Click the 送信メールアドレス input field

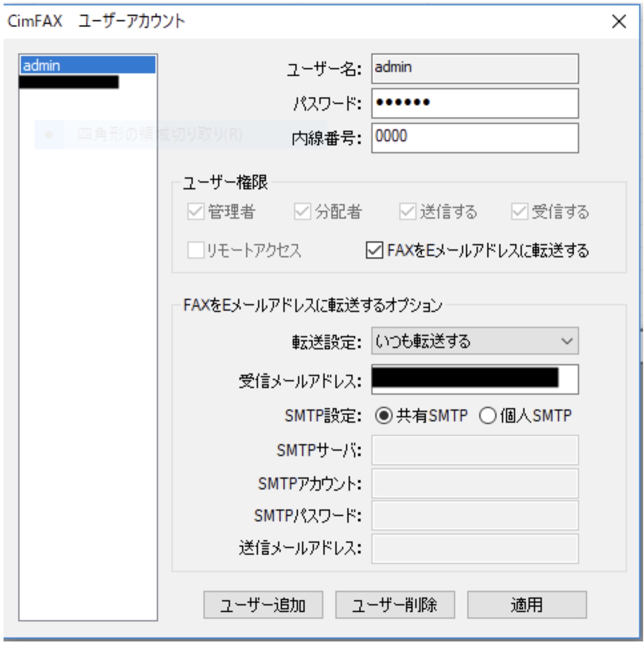pos(475,549)
